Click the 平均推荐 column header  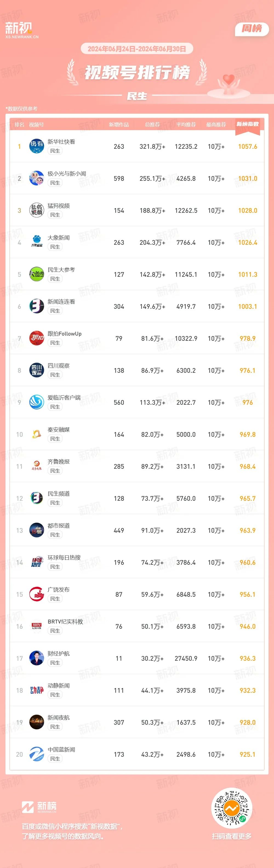click(x=186, y=125)
